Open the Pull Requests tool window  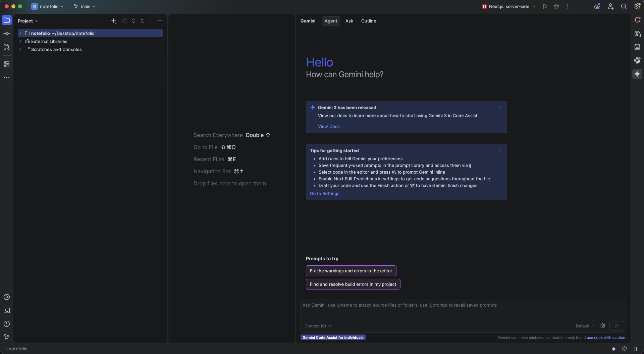tap(7, 47)
